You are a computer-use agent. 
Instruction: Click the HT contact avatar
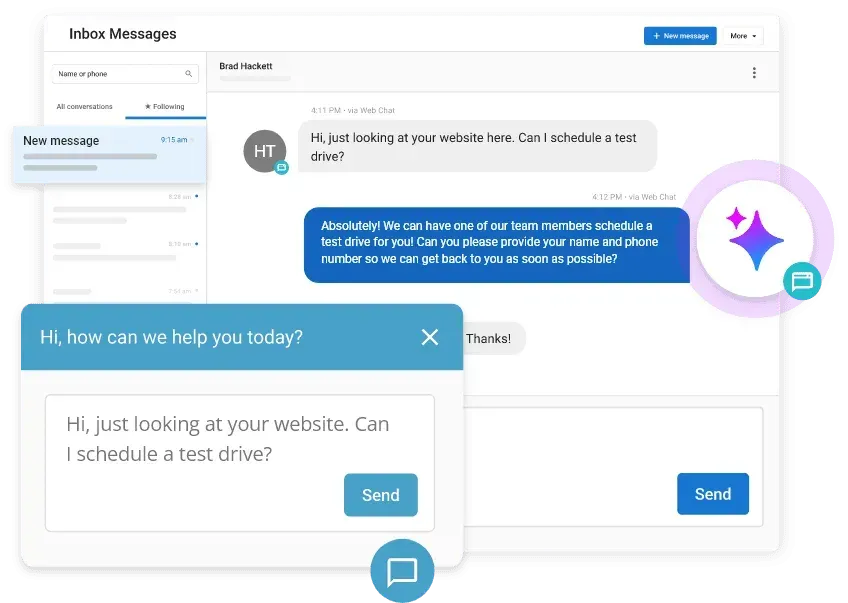tap(264, 151)
